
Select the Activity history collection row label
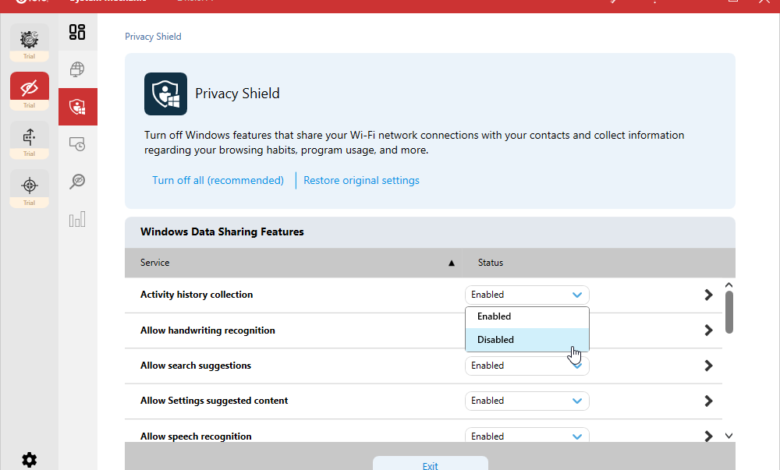pyautogui.click(x=196, y=294)
